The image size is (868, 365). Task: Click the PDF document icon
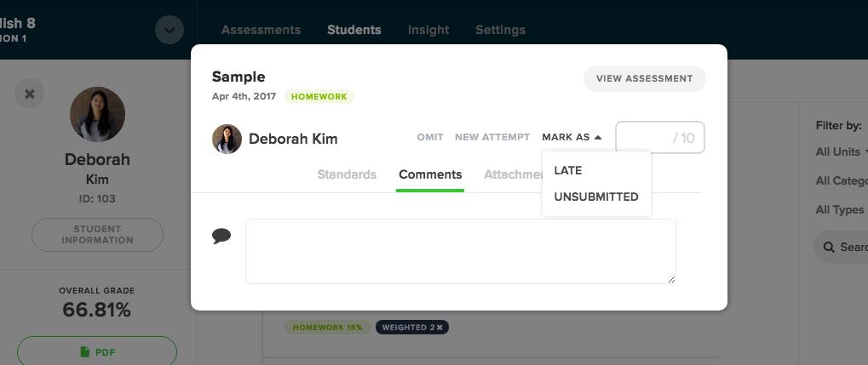(x=84, y=351)
